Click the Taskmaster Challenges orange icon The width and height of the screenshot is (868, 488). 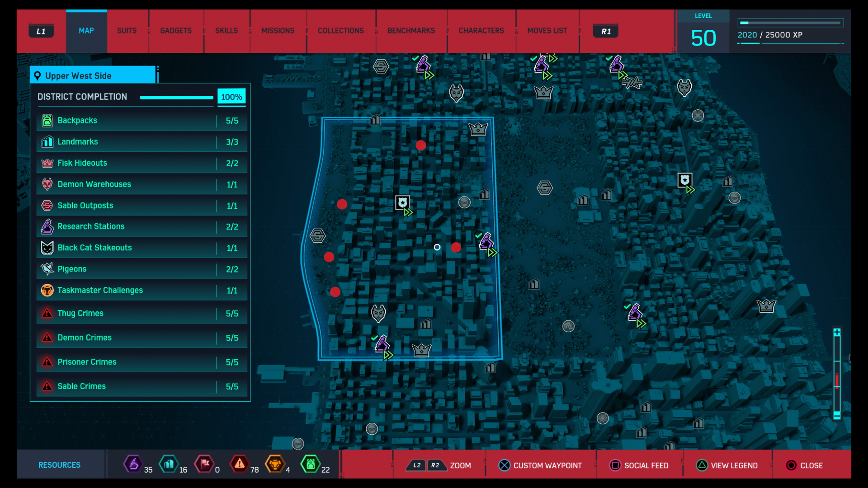47,290
